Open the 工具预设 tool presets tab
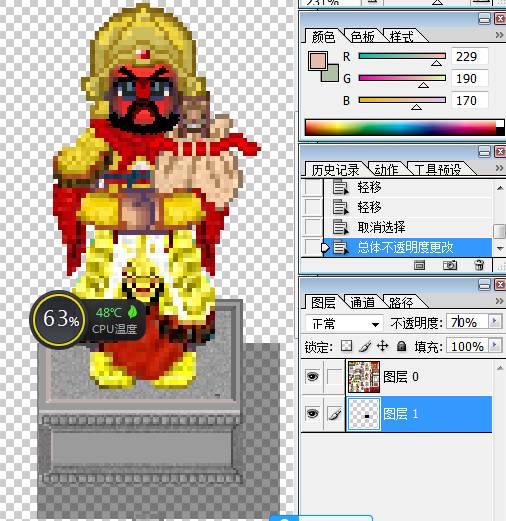 [x=438, y=170]
